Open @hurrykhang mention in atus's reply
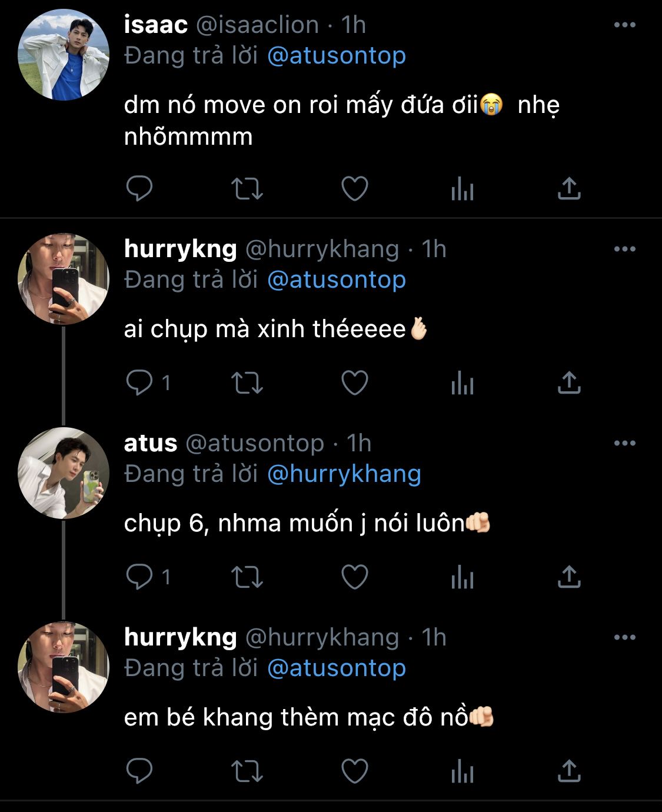 pyautogui.click(x=344, y=474)
